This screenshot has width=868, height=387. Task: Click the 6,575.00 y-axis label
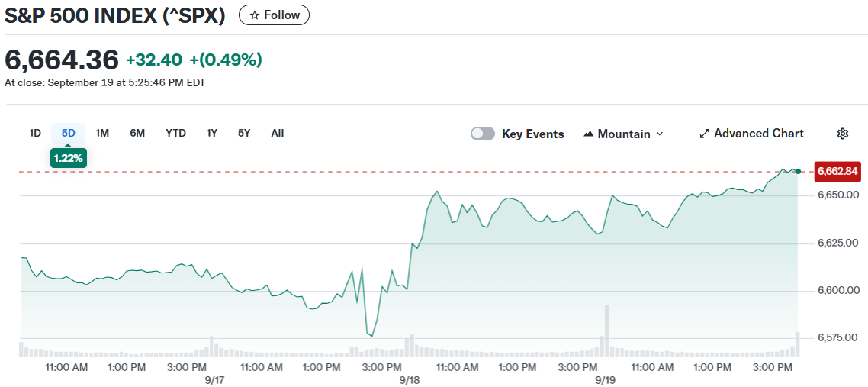[838, 337]
